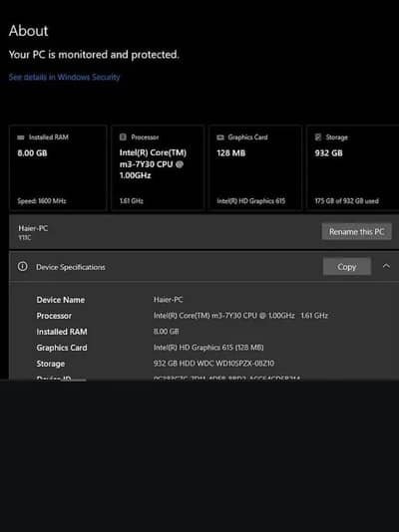Select the Haier-PC device name value
This screenshot has height=532, width=399.
point(169,300)
